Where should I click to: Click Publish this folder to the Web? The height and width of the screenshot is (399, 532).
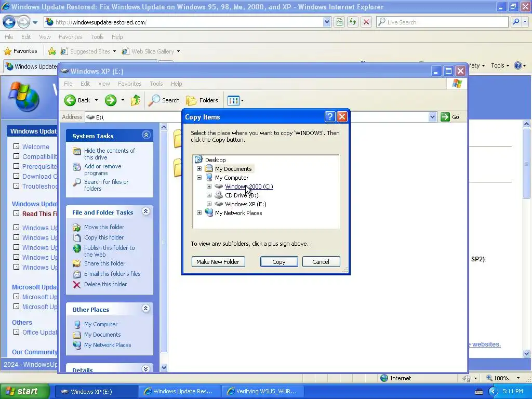click(x=109, y=251)
